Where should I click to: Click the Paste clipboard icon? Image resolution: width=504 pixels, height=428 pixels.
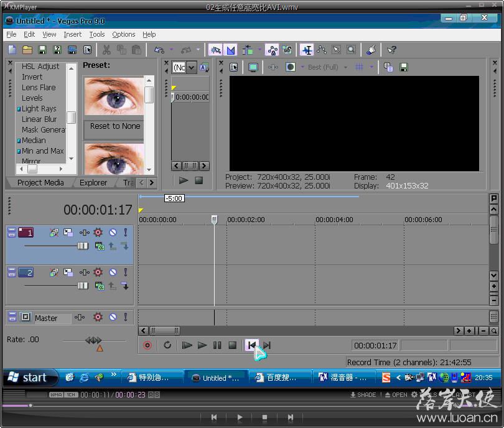point(137,50)
